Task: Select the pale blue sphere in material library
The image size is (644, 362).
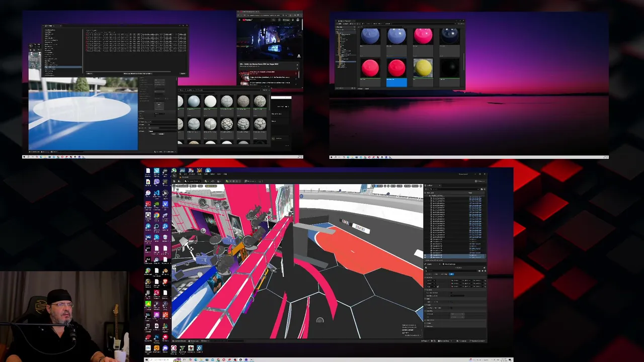Action: coord(194,102)
